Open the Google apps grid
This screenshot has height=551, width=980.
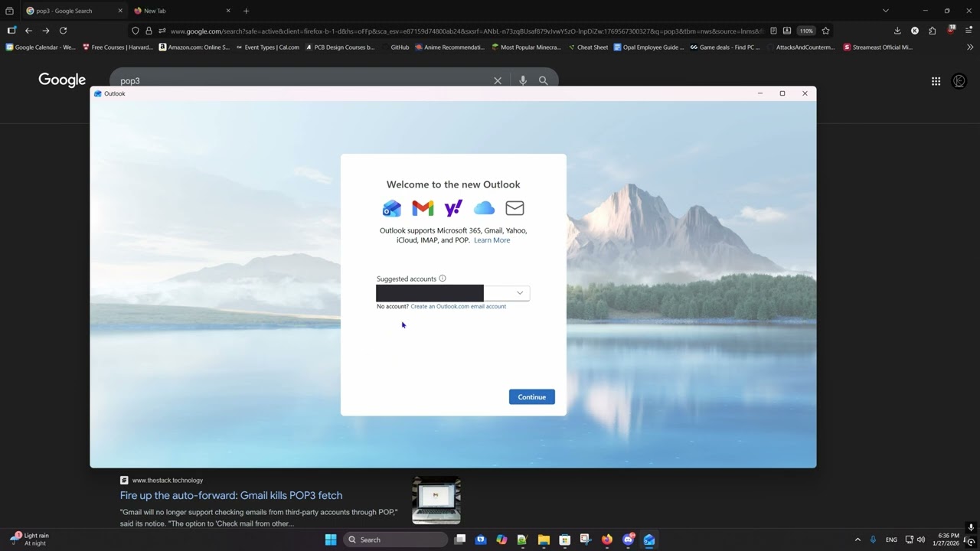(936, 81)
